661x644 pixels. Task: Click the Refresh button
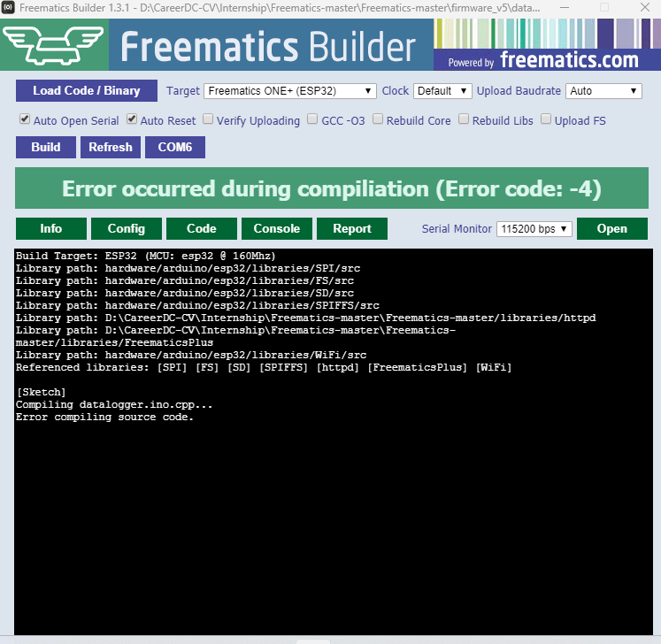coord(111,147)
